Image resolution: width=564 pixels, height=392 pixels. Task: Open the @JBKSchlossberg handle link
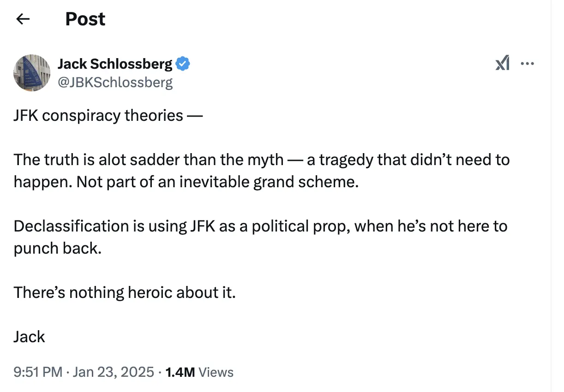[115, 82]
